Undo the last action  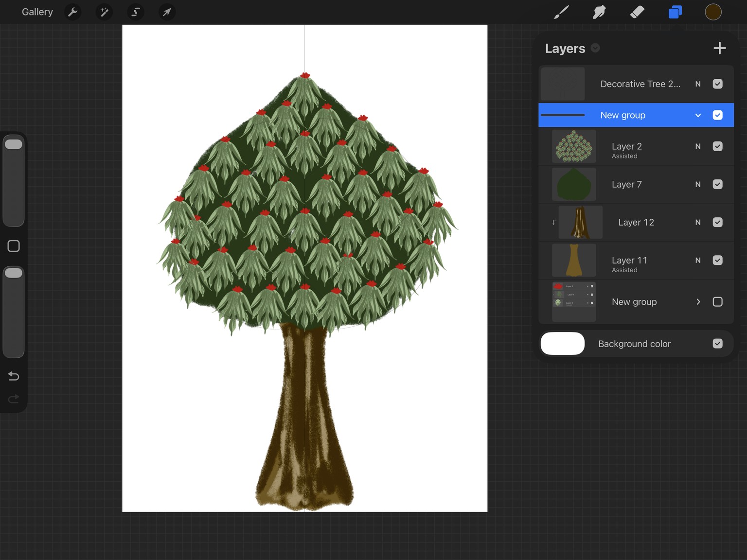14,376
